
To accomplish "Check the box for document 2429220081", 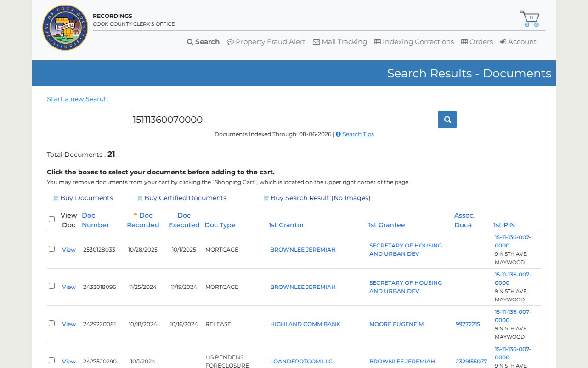I will click(51, 323).
